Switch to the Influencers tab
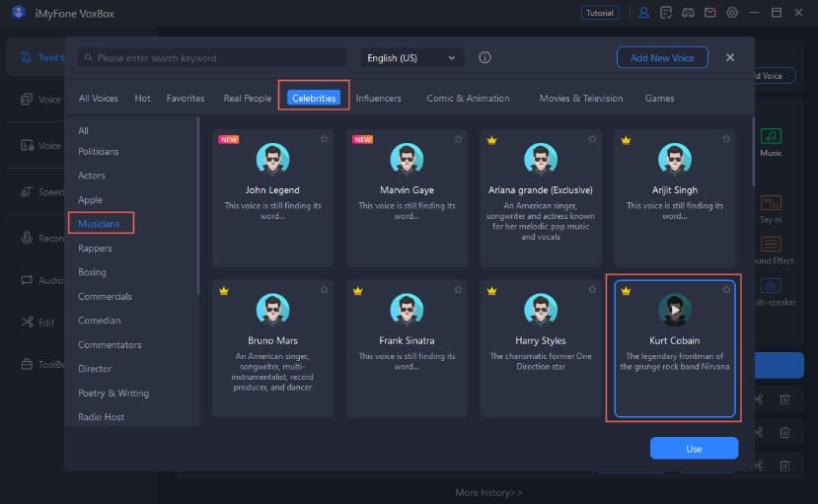818x504 pixels. point(378,98)
